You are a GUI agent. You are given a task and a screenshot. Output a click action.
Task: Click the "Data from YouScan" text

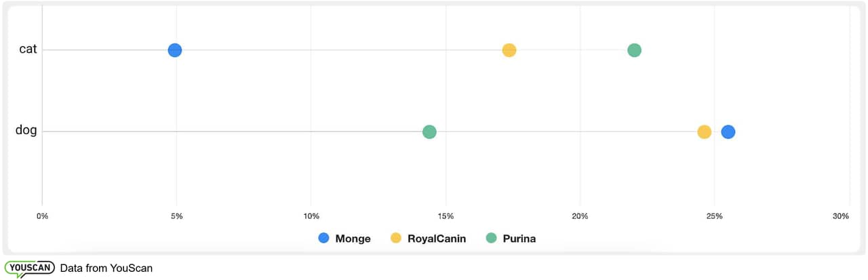tap(106, 268)
